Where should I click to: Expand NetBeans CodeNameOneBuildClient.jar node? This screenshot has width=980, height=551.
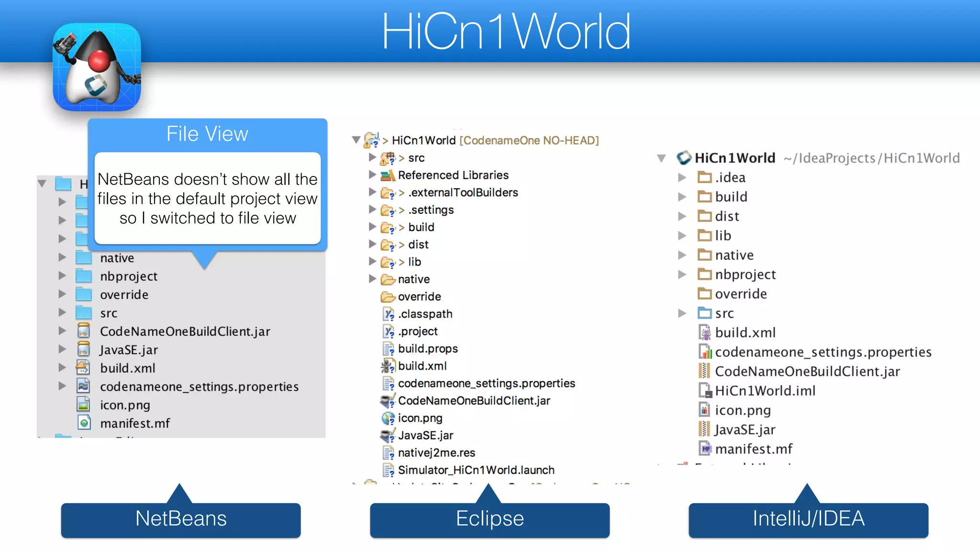62,331
